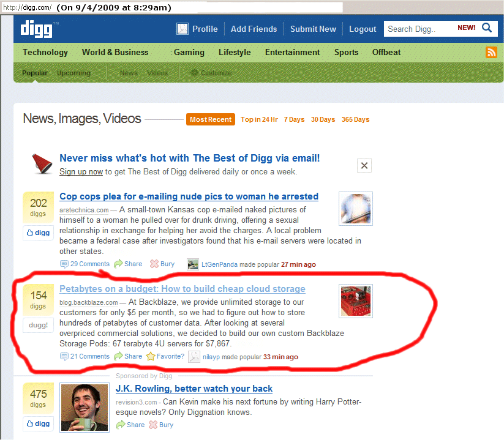Click the 475 diggs count box
The width and height of the screenshot is (504, 440).
(38, 398)
